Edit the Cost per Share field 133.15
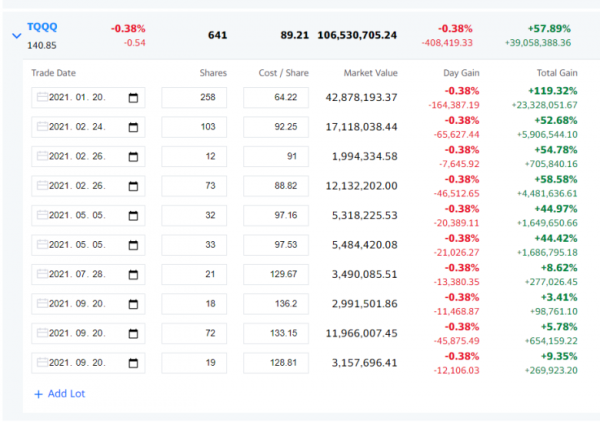This screenshot has height=422, width=600. pyautogui.click(x=276, y=333)
